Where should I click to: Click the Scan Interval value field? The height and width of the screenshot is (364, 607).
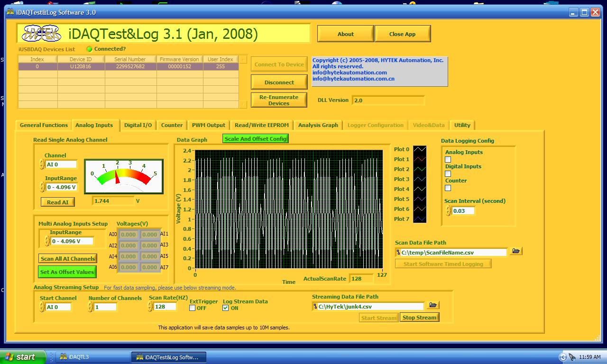click(463, 211)
